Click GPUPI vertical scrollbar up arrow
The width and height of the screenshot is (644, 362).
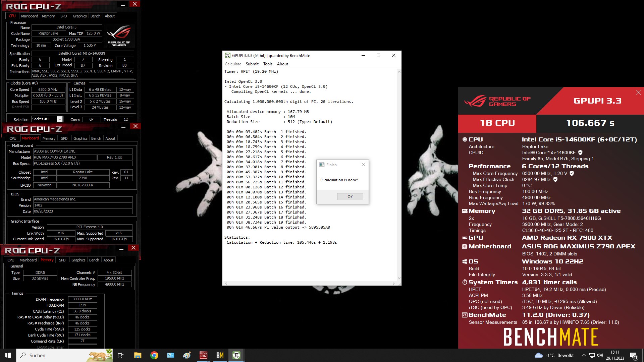[399, 71]
